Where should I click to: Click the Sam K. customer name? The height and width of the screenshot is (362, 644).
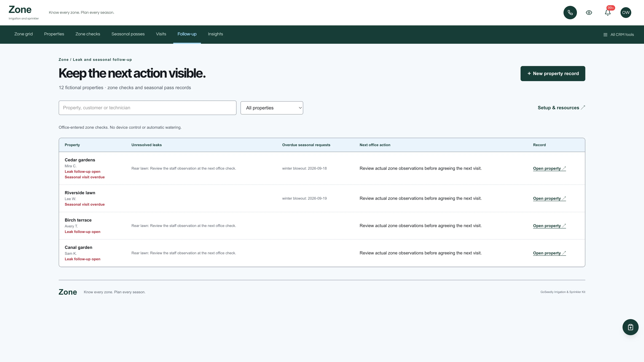[70, 253]
